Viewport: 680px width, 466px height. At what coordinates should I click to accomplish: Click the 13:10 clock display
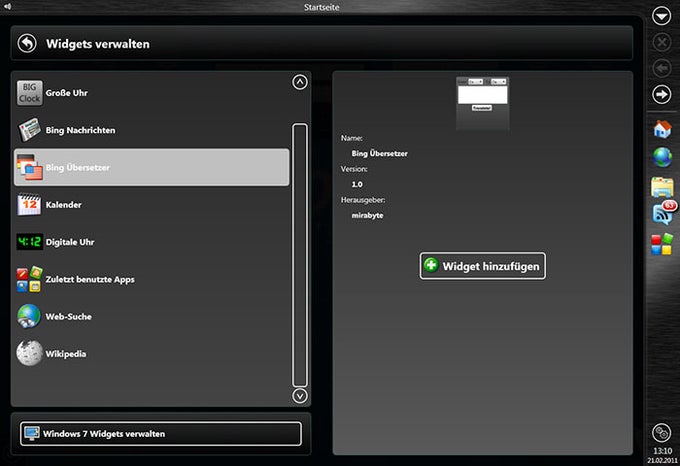[x=662, y=451]
